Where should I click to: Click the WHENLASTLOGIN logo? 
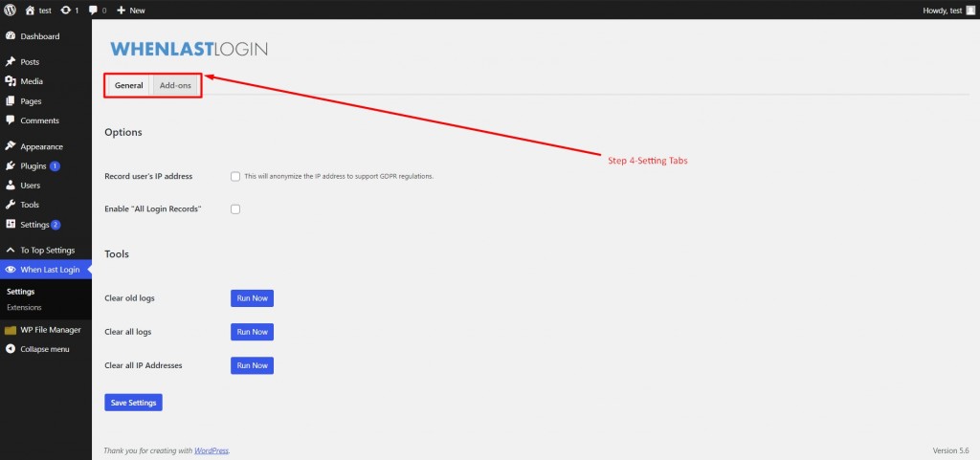(x=189, y=50)
